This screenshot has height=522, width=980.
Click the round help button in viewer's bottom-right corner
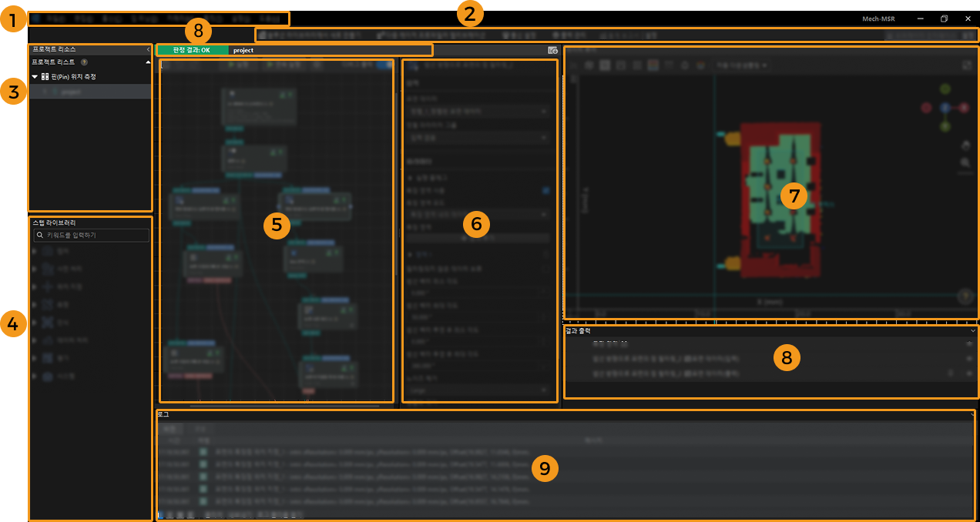point(965,296)
